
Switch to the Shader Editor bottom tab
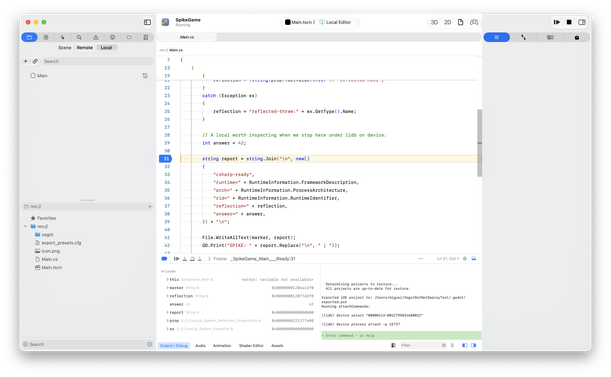(x=251, y=345)
